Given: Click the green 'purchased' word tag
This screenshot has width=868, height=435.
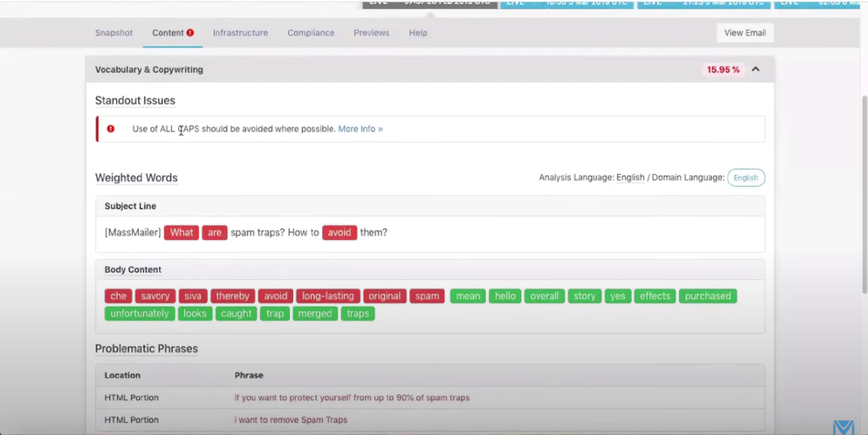Looking at the screenshot, I should point(708,296).
